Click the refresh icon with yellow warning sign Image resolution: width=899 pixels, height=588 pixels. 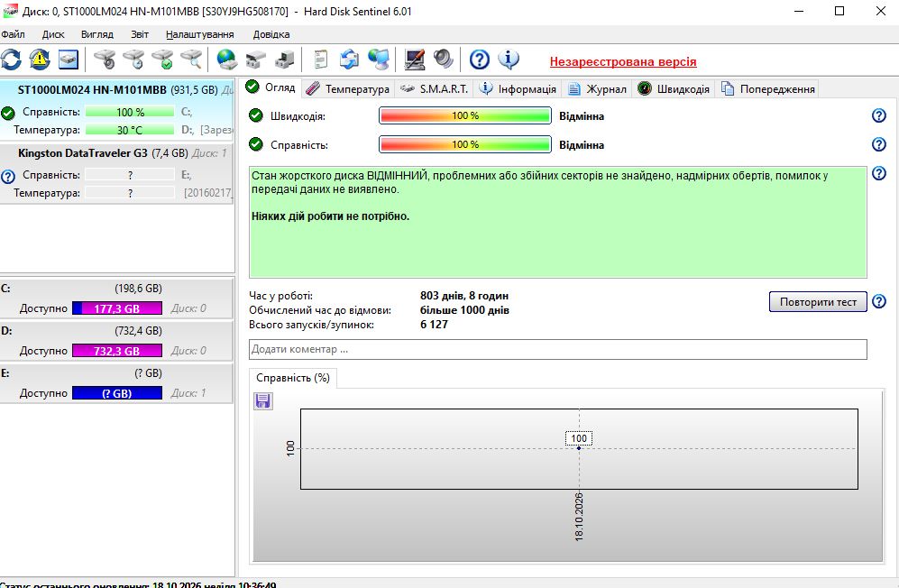click(40, 60)
